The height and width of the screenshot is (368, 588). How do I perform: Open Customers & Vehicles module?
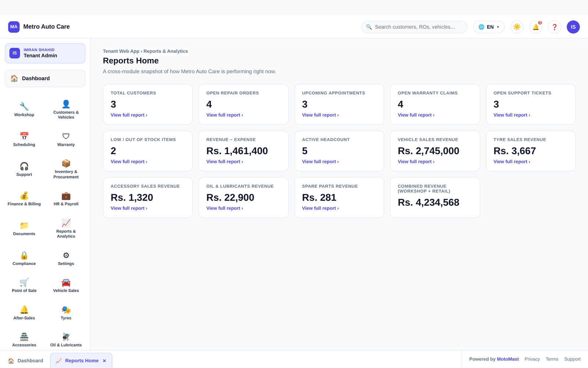(66, 110)
